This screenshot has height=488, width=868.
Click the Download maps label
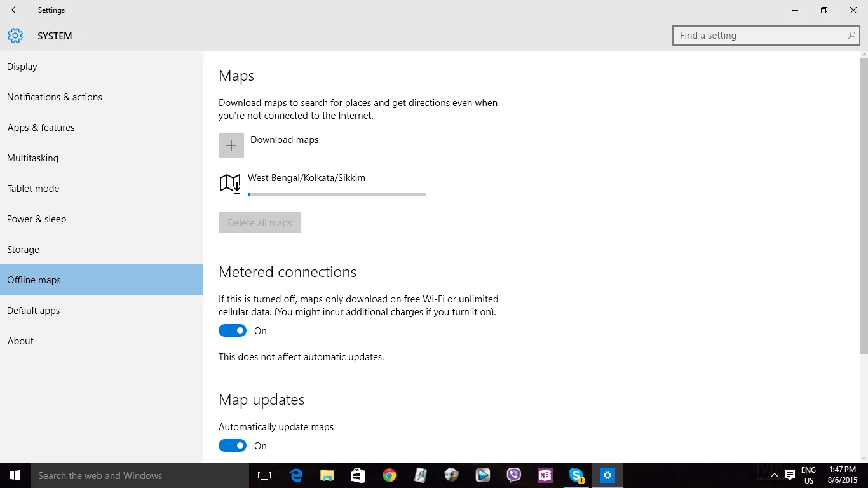tap(285, 140)
